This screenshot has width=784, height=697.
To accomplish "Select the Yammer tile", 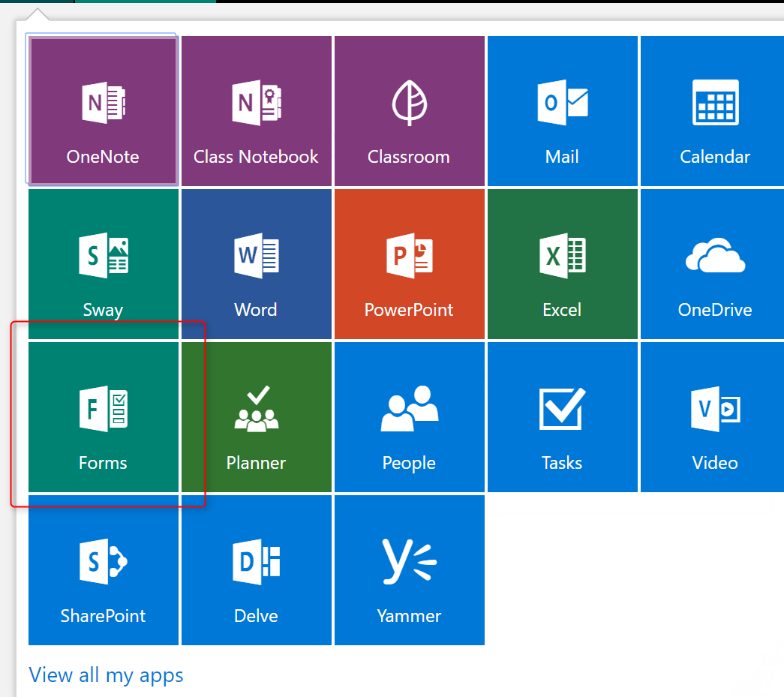I will pos(410,569).
